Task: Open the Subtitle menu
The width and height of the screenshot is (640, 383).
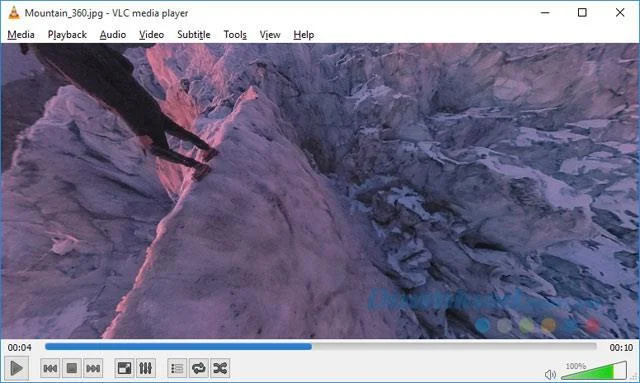Action: (x=193, y=35)
